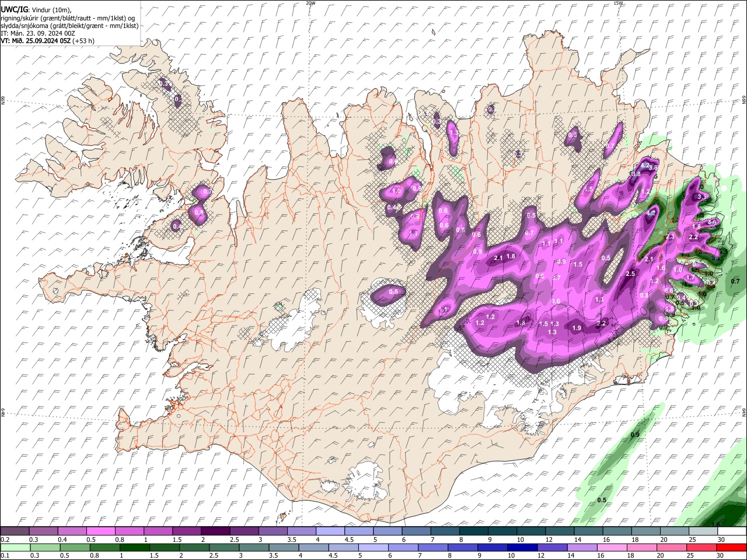The width and height of the screenshot is (747, 560).
Task: Click the lower legend row label '30'
Action: [x=721, y=555]
